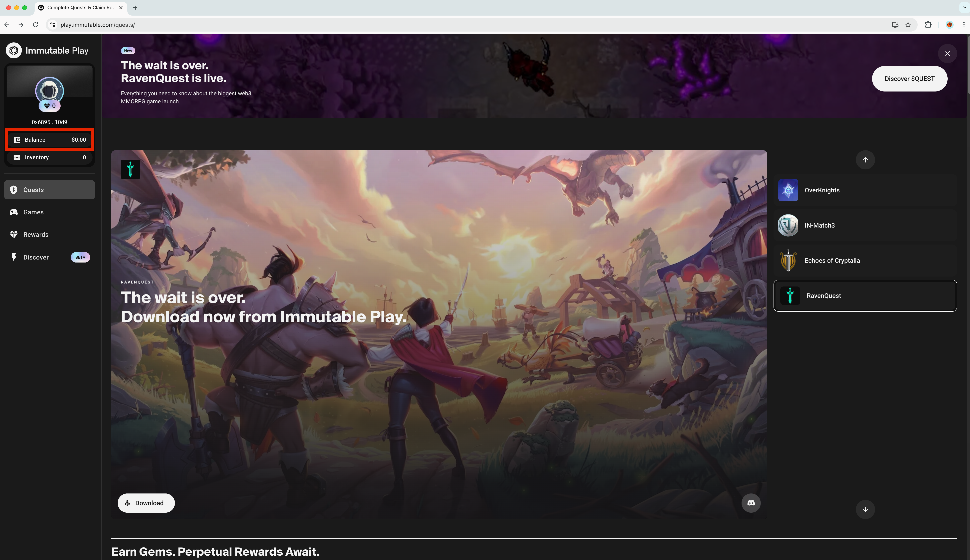
Task: Open the browser extensions puzzle icon
Action: (928, 25)
